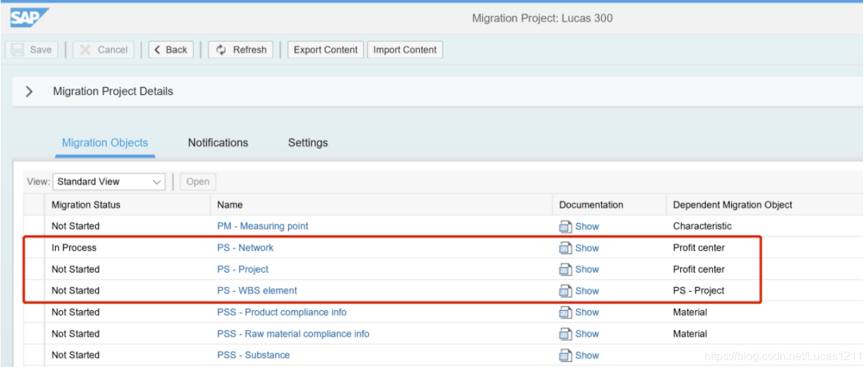Open the PS - Project migration object
This screenshot has height=369, width=868.
coord(243,269)
